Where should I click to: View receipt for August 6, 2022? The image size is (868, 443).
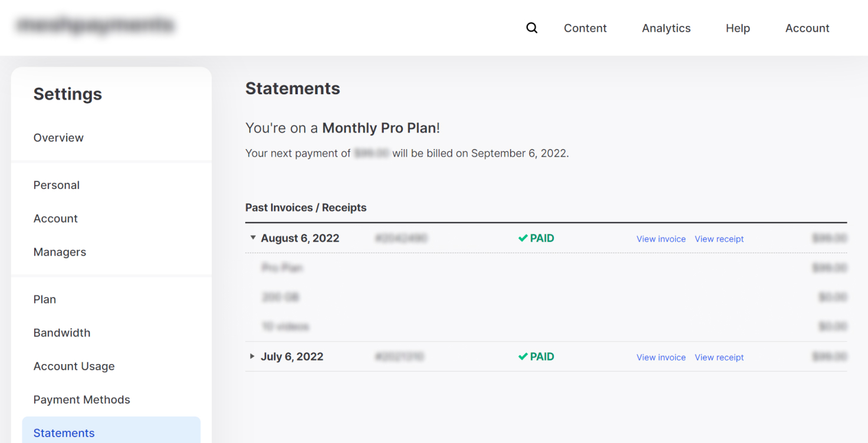(719, 239)
